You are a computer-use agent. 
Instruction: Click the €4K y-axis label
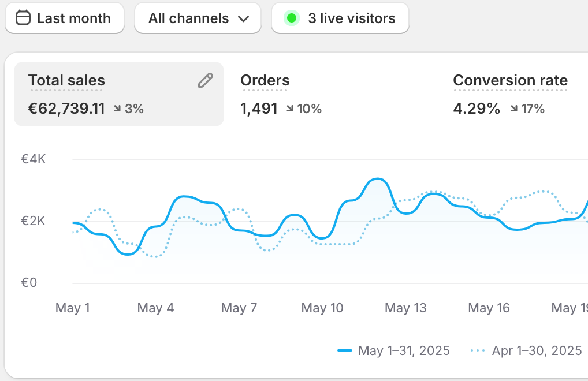[x=34, y=159]
